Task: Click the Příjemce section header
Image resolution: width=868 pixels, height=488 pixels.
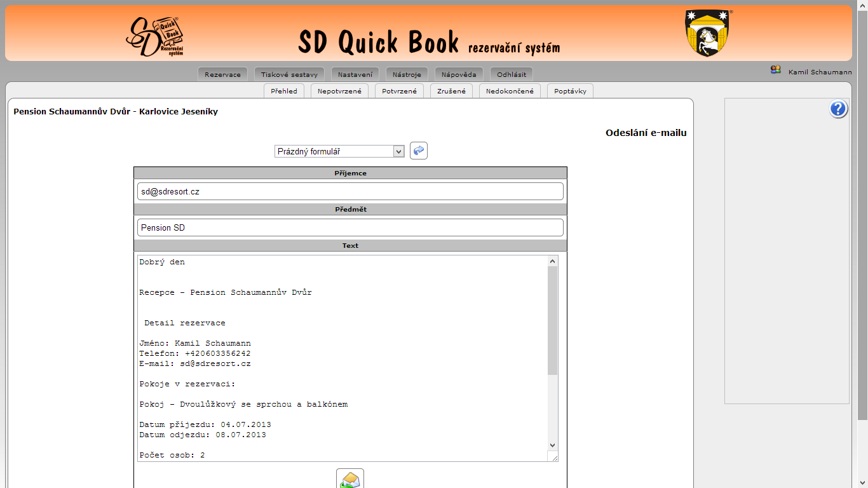Action: coord(350,173)
